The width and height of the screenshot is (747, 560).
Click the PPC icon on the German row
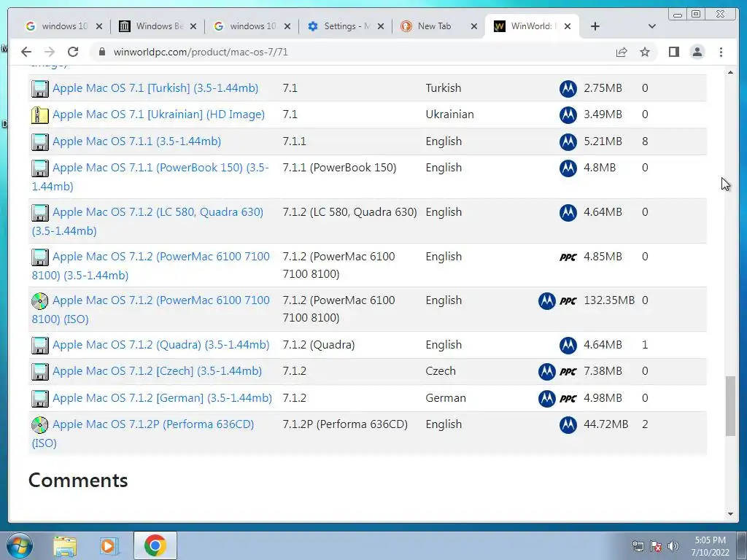(568, 399)
